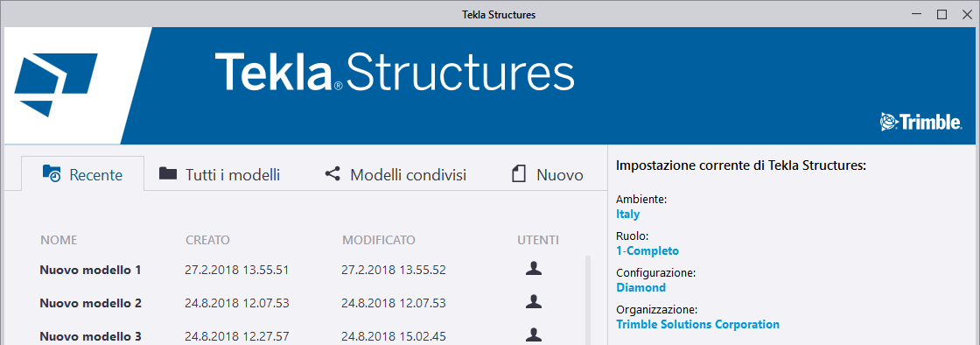This screenshot has width=980, height=345.
Task: Click the model list vertical scrollbar
Action: pyautogui.click(x=587, y=300)
